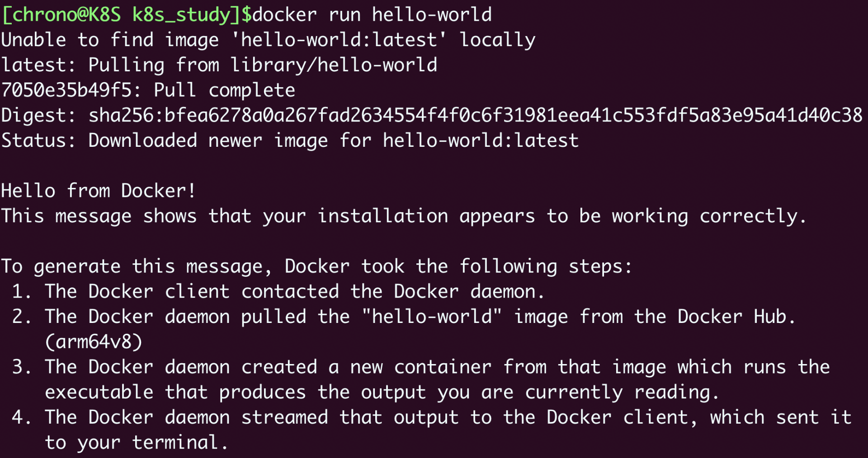868x458 pixels.
Task: Click 'hello-world:latest' in the Unable line
Action: point(339,40)
